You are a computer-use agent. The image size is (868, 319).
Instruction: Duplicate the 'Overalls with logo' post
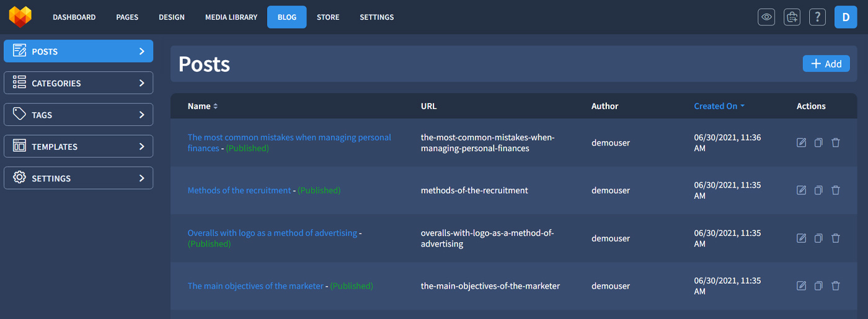tap(818, 238)
